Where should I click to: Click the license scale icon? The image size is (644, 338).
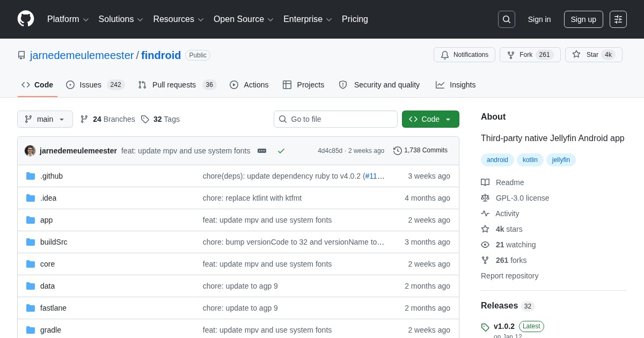click(485, 198)
